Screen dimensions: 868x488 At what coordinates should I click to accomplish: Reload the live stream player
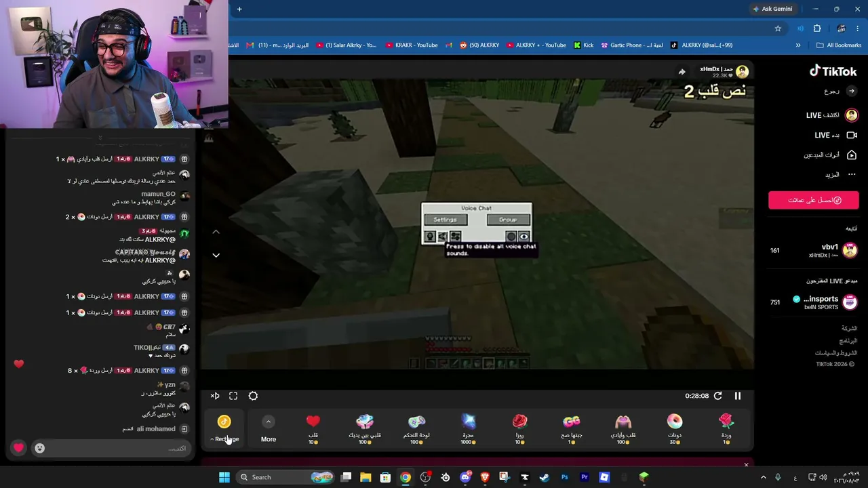718,396
